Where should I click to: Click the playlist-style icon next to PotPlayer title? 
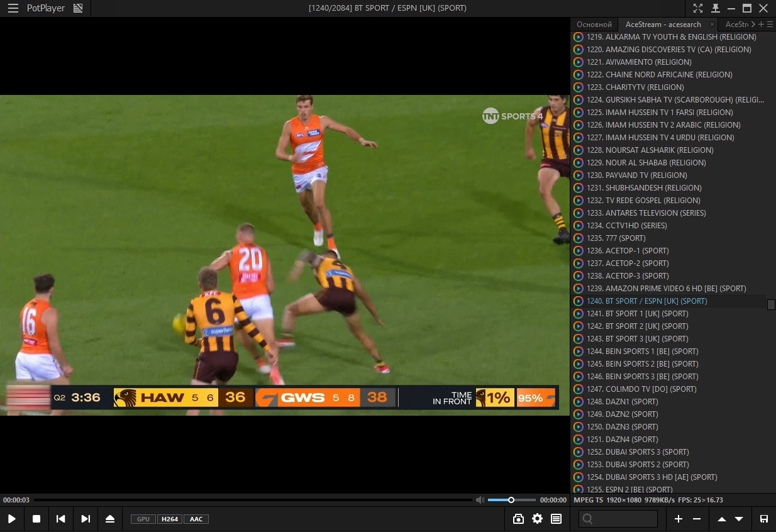tap(78, 8)
